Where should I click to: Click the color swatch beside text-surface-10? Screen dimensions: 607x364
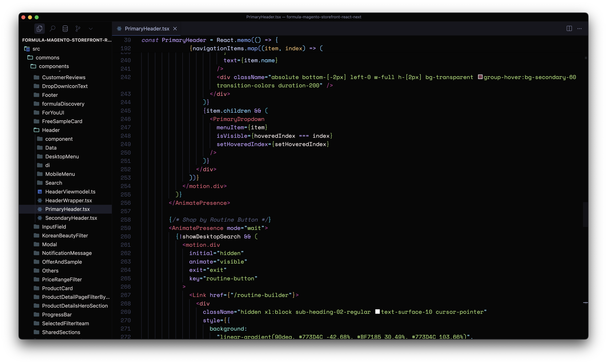377,311
